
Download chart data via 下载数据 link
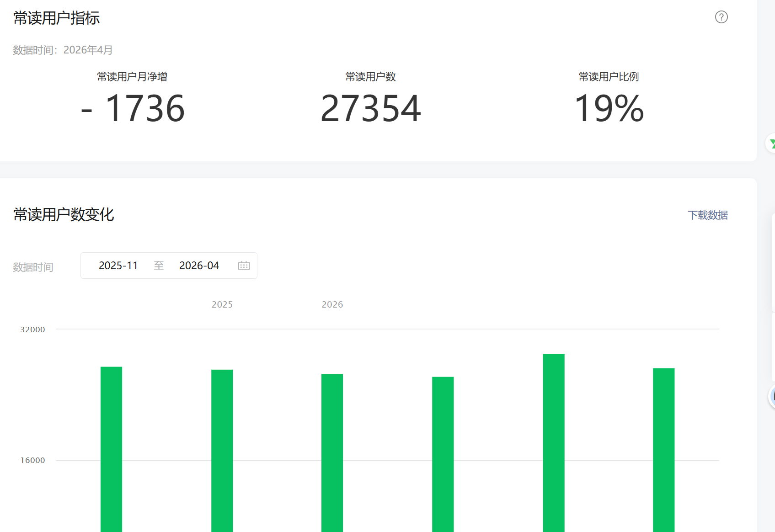click(x=707, y=215)
